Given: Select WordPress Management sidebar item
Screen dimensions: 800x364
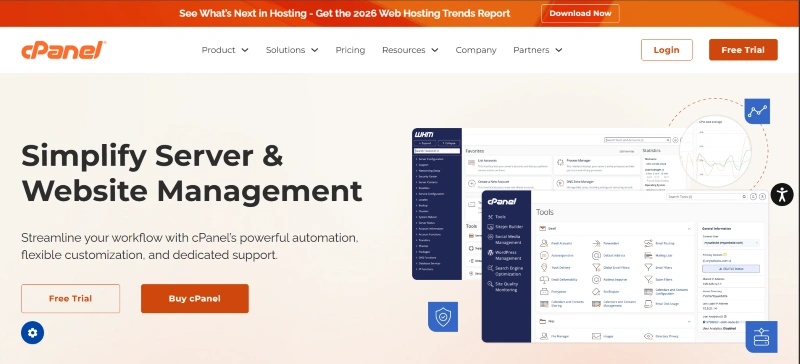Looking at the screenshot, I should 505,255.
